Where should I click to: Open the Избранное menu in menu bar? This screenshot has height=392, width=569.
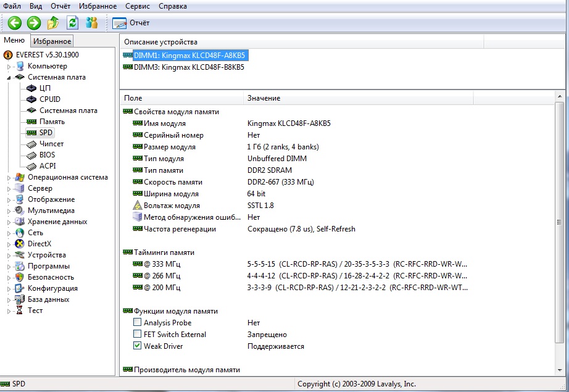click(x=98, y=6)
